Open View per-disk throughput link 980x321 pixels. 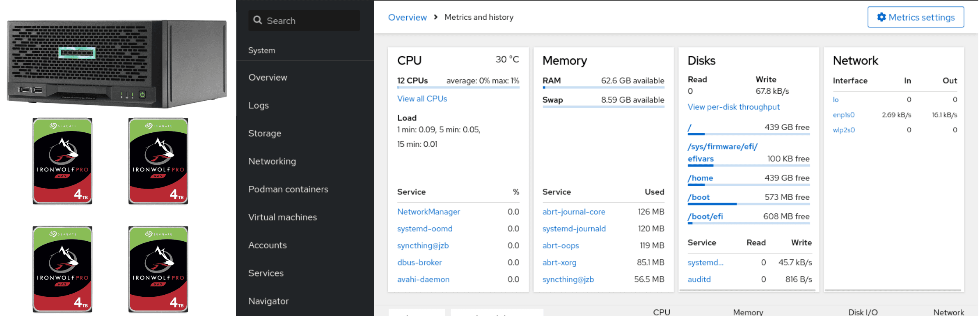coord(733,107)
